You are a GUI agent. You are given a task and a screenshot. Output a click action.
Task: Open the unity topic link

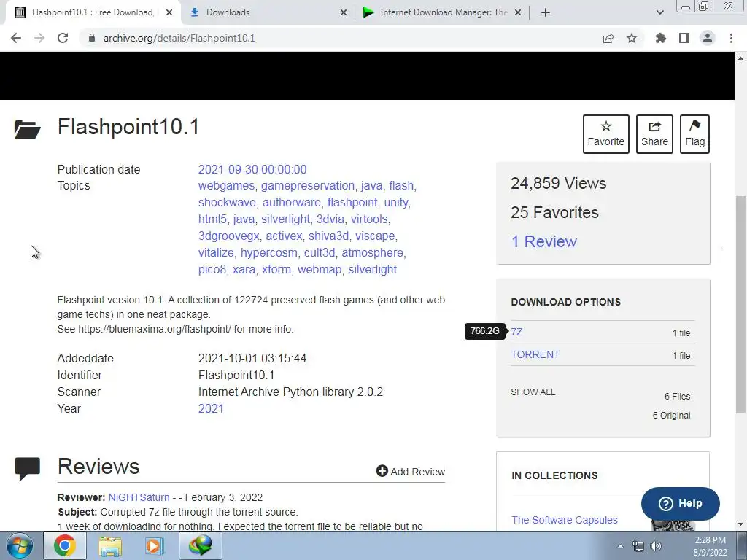pos(396,203)
